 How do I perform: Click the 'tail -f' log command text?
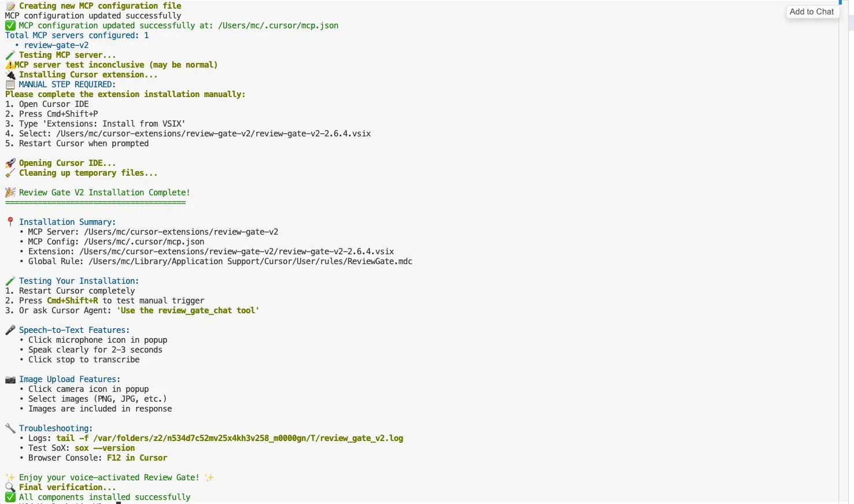(230, 438)
